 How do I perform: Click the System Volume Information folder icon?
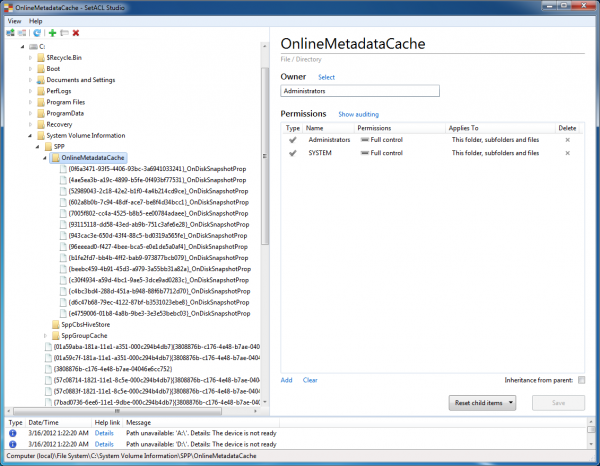(41, 135)
